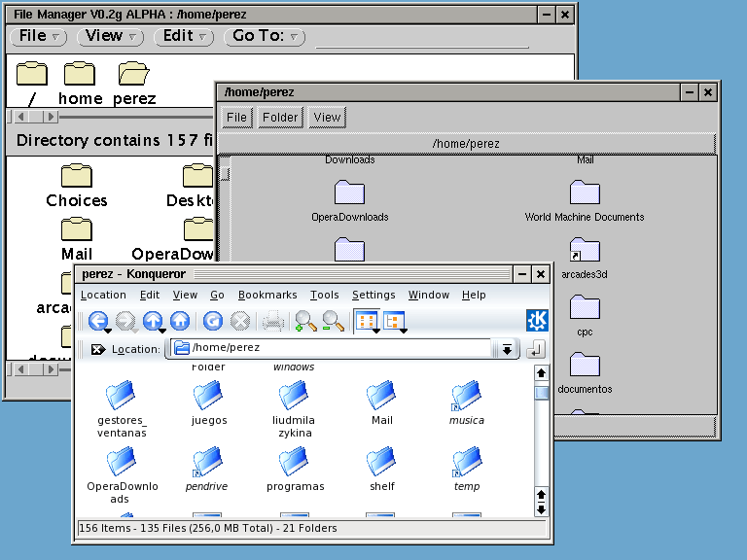Image resolution: width=747 pixels, height=560 pixels.
Task: Zoom in with the magnifier plus icon
Action: pyautogui.click(x=305, y=321)
